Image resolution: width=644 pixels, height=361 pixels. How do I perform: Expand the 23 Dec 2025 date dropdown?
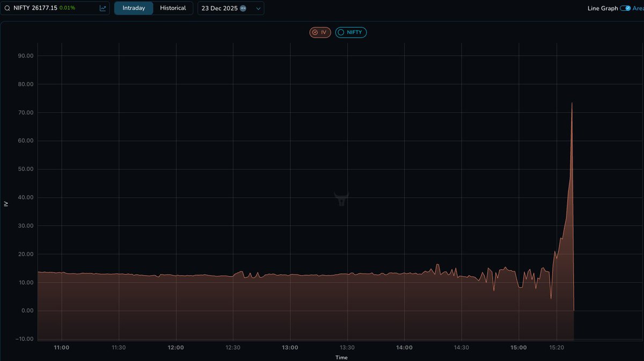click(x=231, y=8)
